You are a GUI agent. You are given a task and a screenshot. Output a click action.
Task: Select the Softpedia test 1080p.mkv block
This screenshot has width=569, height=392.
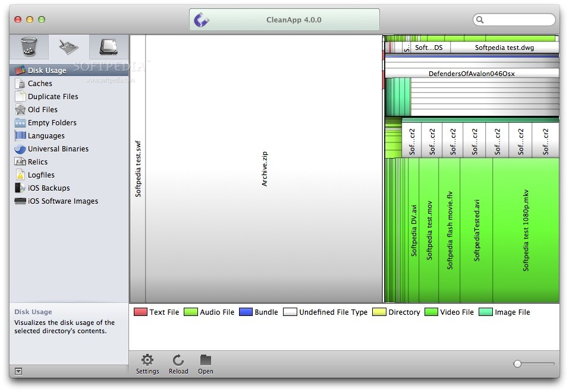tap(526, 229)
